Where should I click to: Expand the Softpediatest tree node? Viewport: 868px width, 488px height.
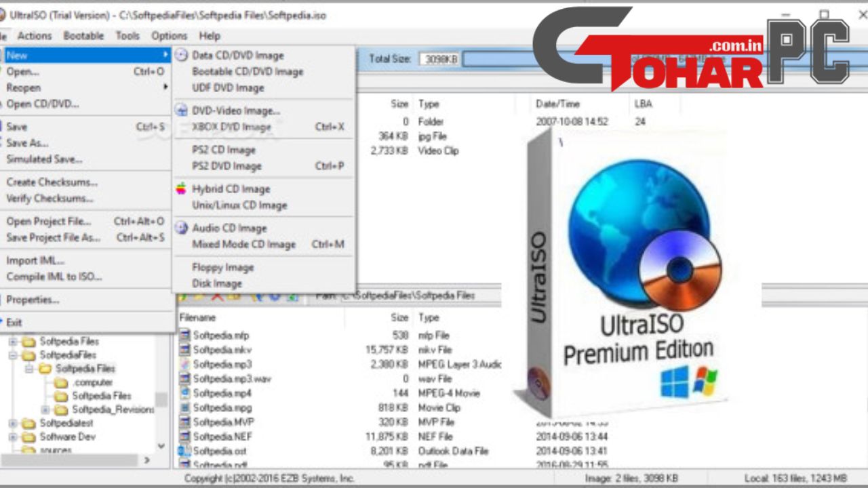pyautogui.click(x=13, y=423)
